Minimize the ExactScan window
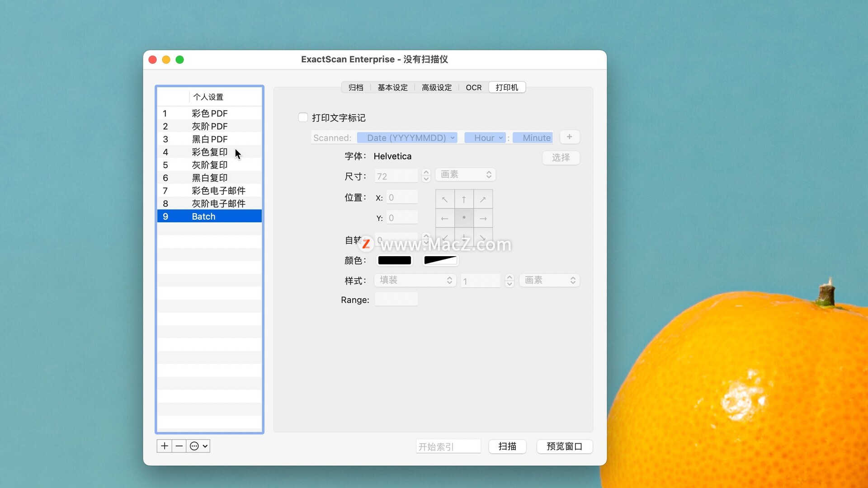Screen dimensions: 868x488 tap(166, 60)
